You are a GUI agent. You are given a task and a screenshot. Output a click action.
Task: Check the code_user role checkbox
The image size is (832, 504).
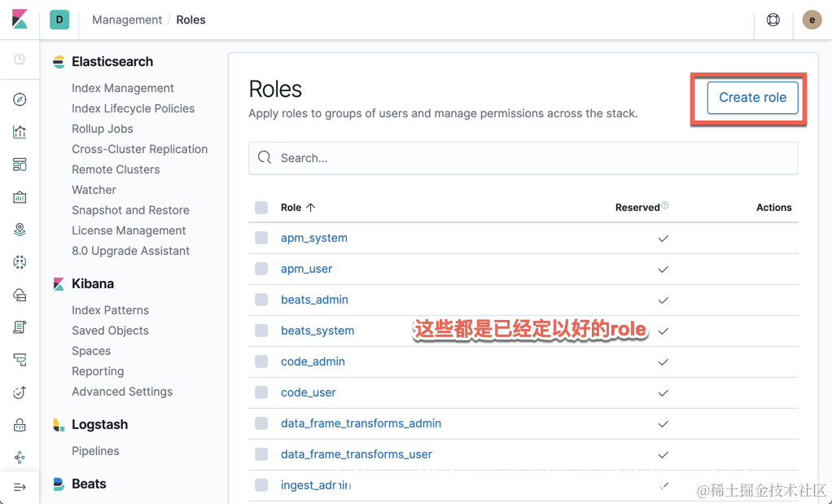point(261,392)
